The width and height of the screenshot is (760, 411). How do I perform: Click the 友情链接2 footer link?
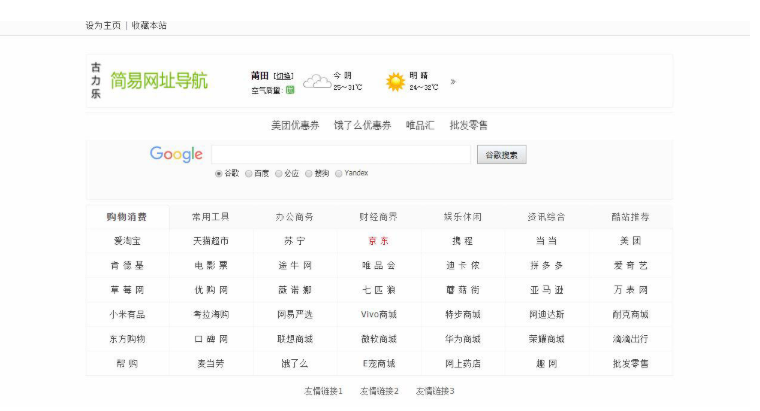point(379,391)
